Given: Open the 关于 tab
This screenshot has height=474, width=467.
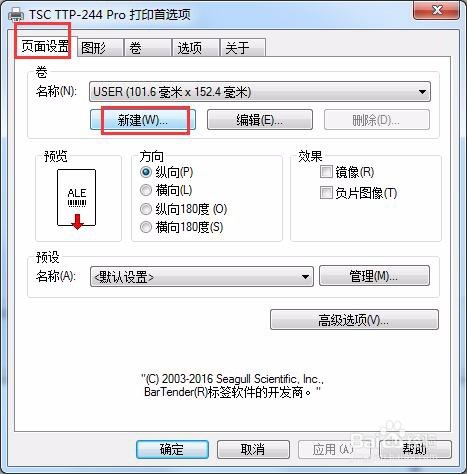Looking at the screenshot, I should (x=243, y=48).
